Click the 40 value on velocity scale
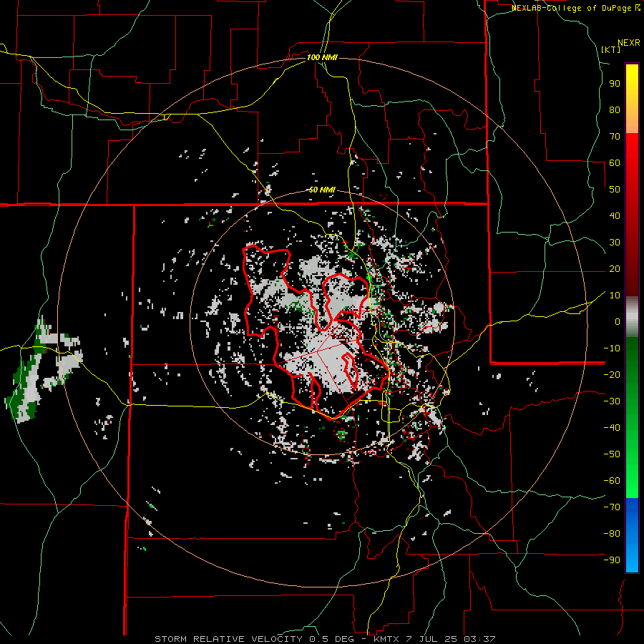Screen dimensions: 644x644 [615, 216]
